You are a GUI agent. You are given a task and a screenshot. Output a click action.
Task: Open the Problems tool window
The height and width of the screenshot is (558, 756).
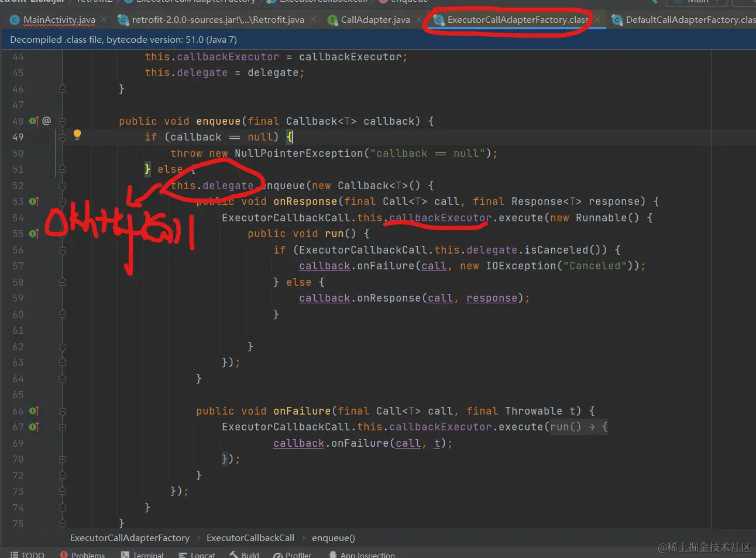[x=83, y=554]
